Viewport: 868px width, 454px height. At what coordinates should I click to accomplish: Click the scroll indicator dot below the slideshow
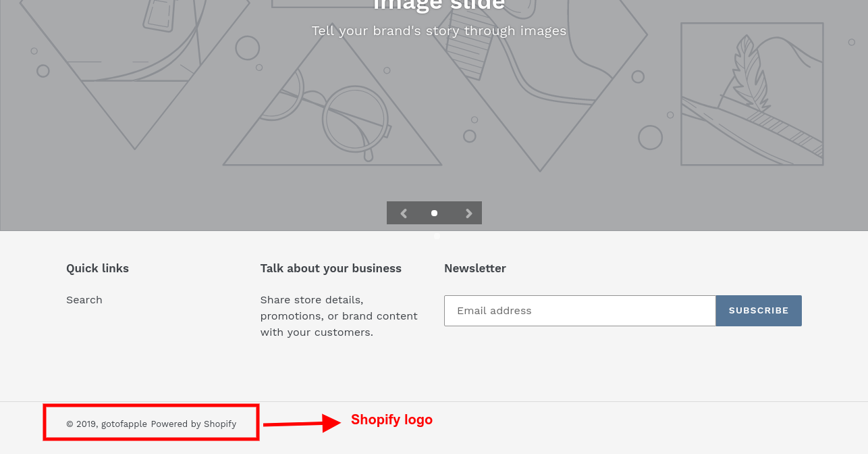pyautogui.click(x=436, y=236)
